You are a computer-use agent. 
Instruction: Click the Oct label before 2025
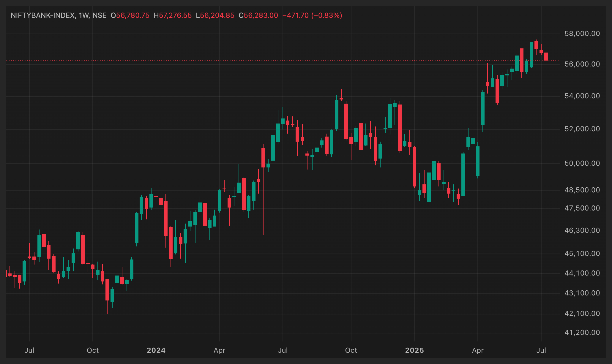[x=351, y=350]
